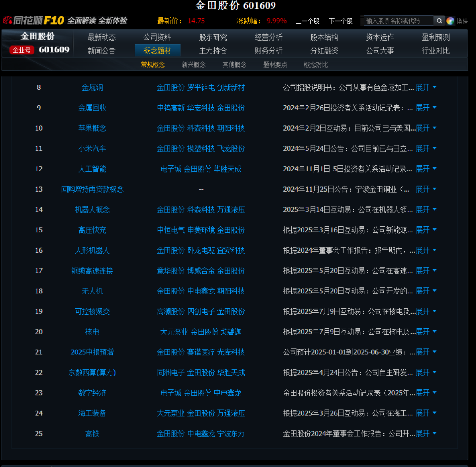Open the 财务分析 menu

point(269,51)
